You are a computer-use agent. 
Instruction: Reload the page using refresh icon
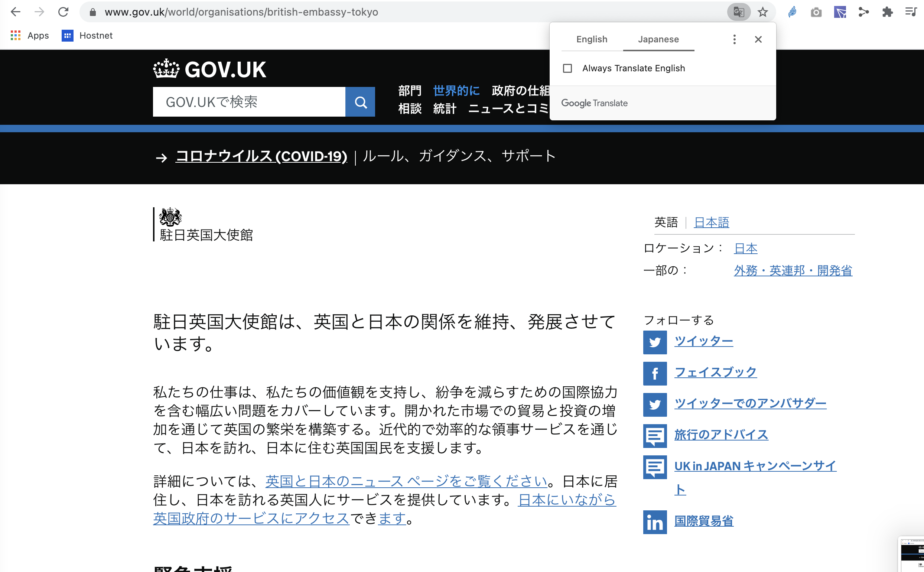63,12
